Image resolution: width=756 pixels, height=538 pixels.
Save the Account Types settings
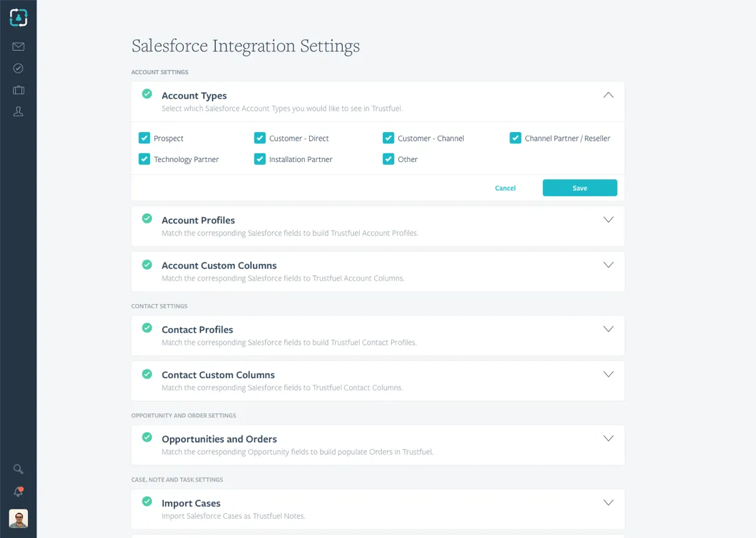(x=579, y=187)
